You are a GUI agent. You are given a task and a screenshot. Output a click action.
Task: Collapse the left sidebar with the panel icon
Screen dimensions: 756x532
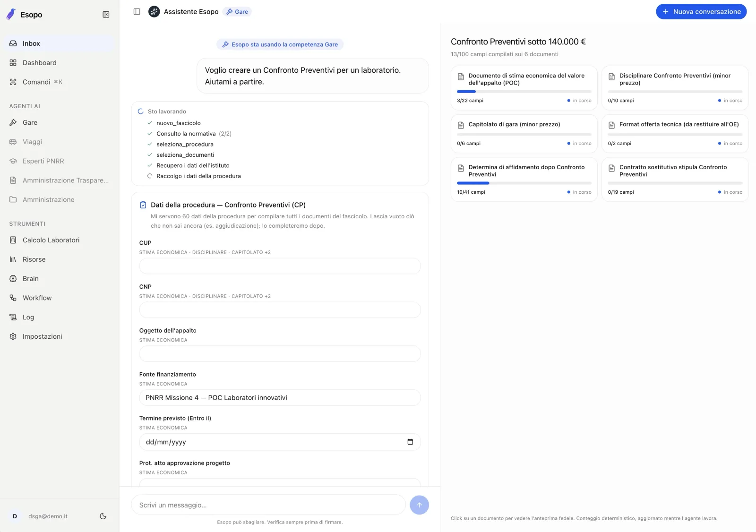(x=106, y=15)
